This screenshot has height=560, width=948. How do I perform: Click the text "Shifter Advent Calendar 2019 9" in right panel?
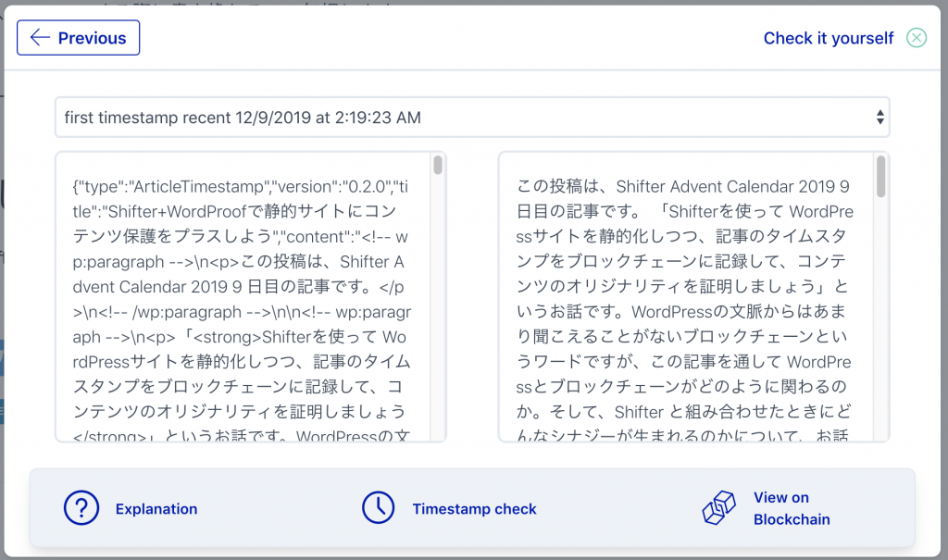click(x=733, y=186)
